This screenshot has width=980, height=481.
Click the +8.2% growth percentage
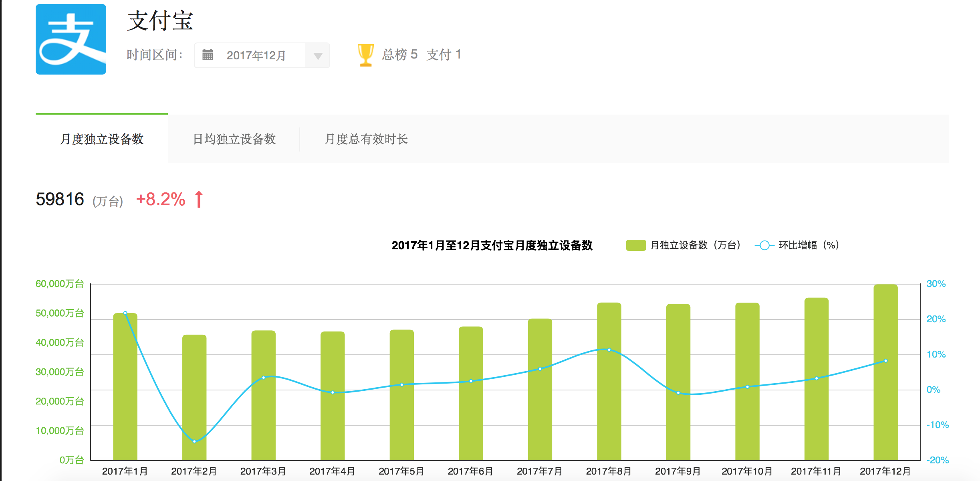(x=161, y=199)
